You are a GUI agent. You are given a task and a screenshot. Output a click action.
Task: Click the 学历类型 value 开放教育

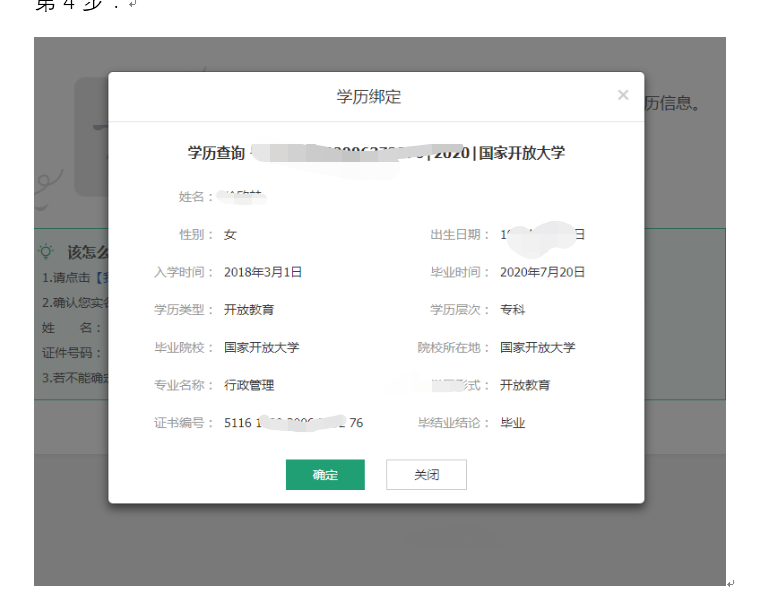point(249,310)
